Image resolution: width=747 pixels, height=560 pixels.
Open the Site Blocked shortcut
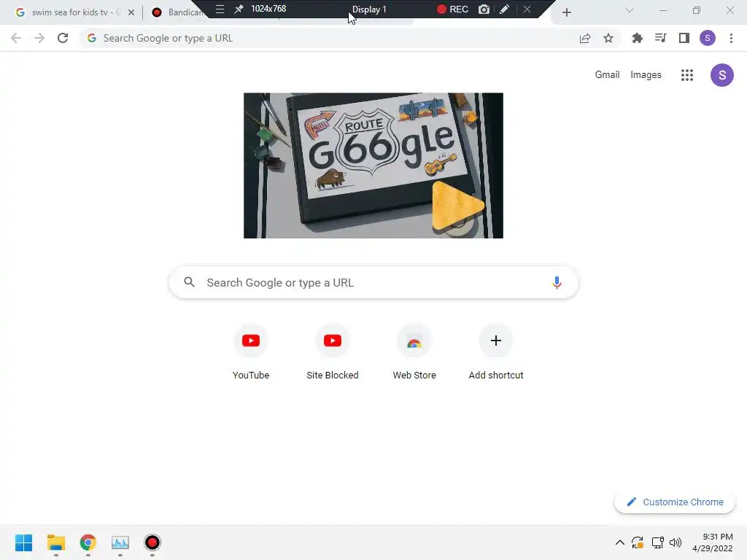coord(333,352)
